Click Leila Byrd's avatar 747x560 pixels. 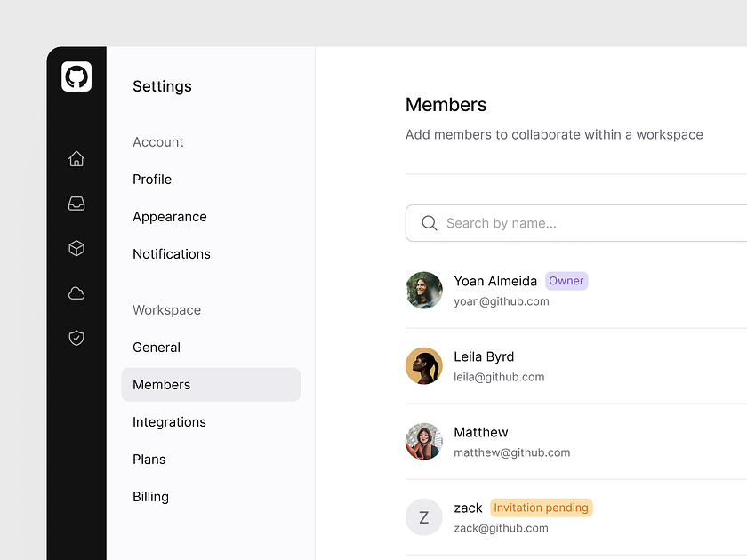point(424,366)
